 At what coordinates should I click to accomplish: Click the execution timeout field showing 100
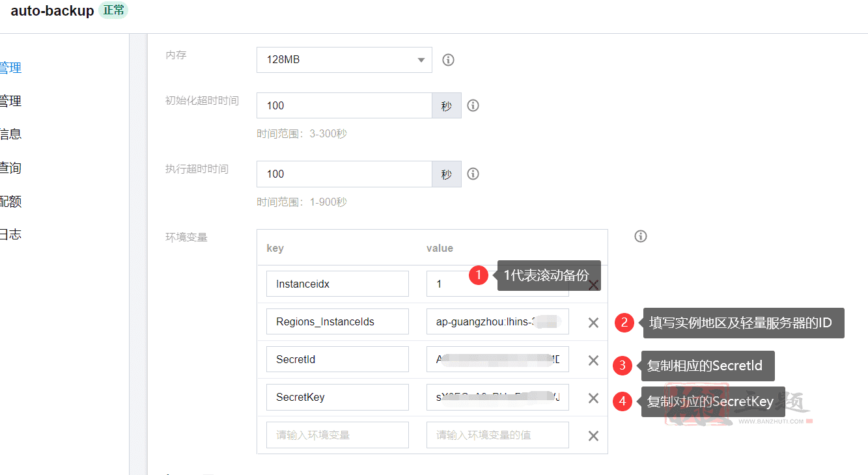344,174
